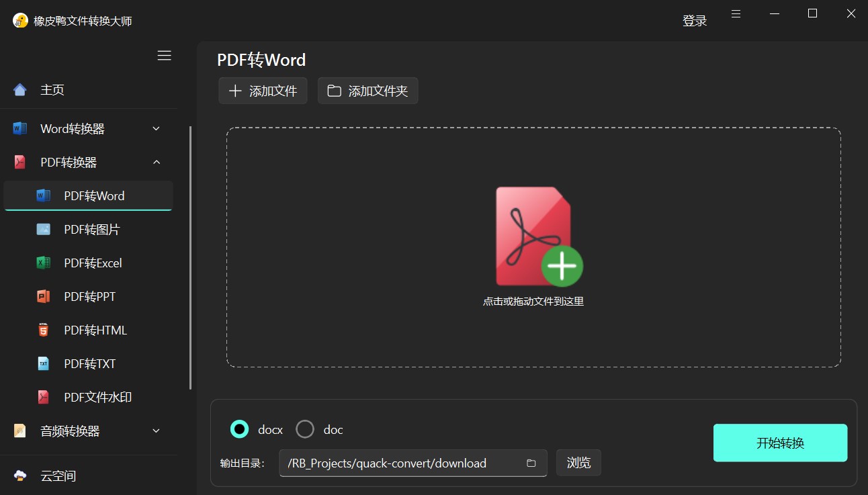This screenshot has height=495, width=868.
Task: Collapse the PDF转换器 section chevron
Action: (156, 162)
